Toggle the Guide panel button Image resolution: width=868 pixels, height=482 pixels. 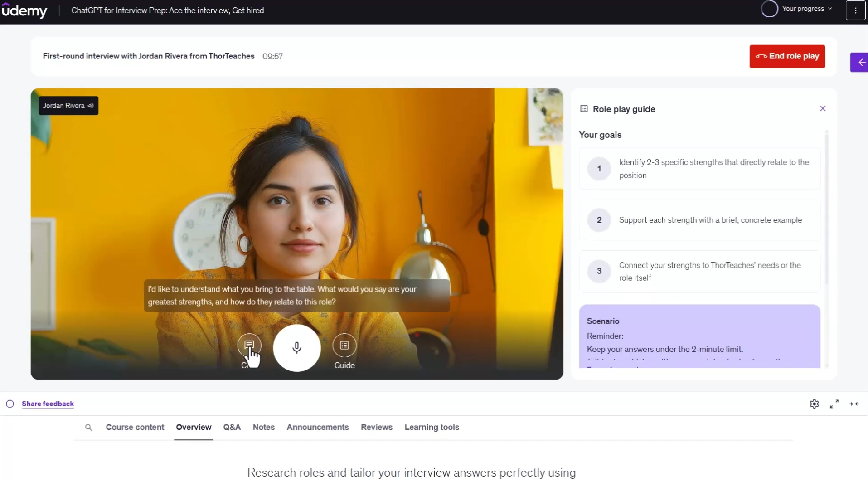344,346
